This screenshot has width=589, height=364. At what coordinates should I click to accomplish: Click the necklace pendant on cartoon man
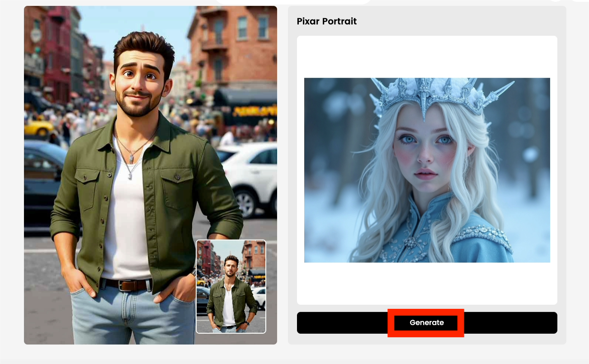130,158
